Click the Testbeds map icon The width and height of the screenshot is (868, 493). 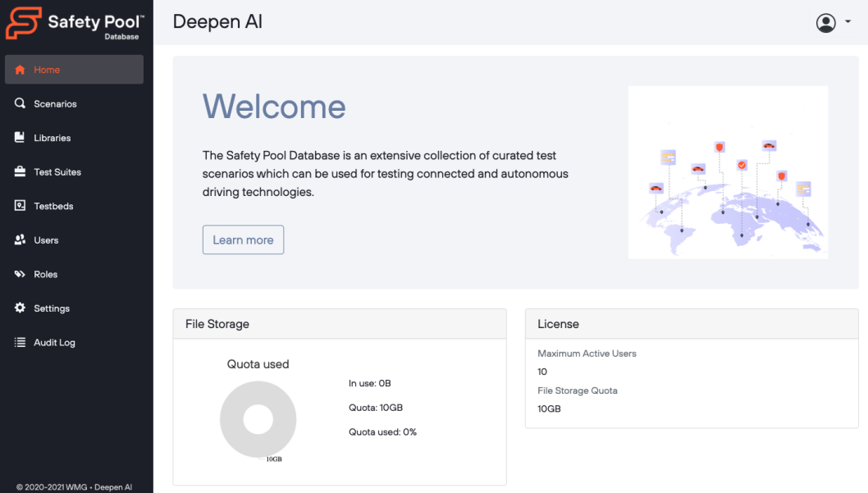[20, 206]
